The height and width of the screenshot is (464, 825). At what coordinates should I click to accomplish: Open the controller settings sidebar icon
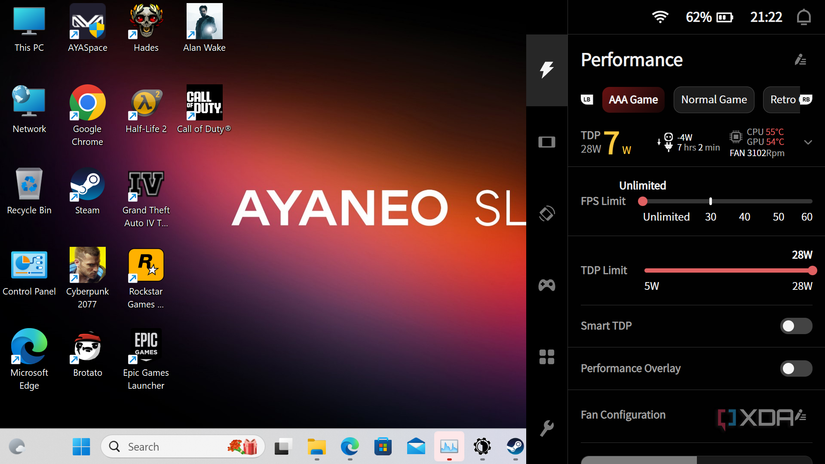click(x=547, y=285)
